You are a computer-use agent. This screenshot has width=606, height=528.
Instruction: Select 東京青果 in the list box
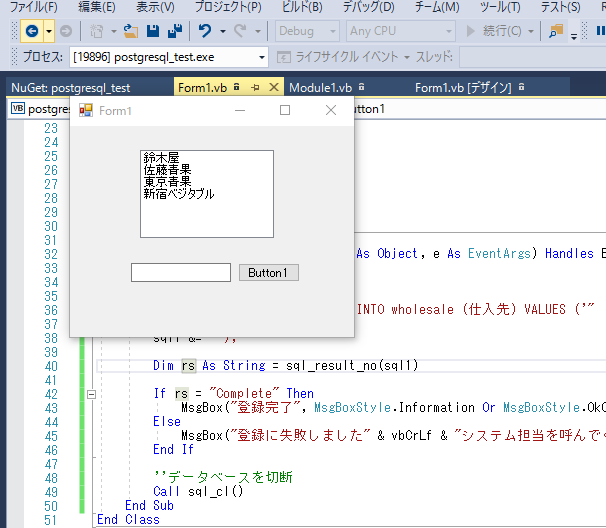point(167,182)
